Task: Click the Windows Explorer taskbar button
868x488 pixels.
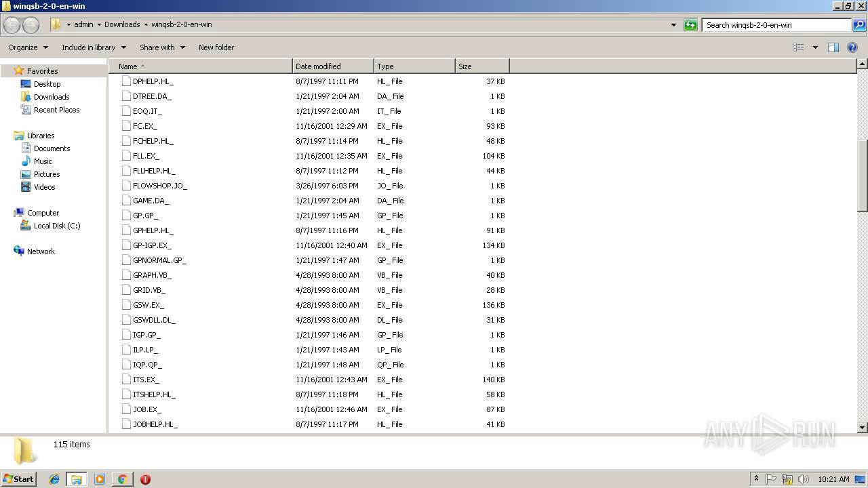Action: click(77, 479)
